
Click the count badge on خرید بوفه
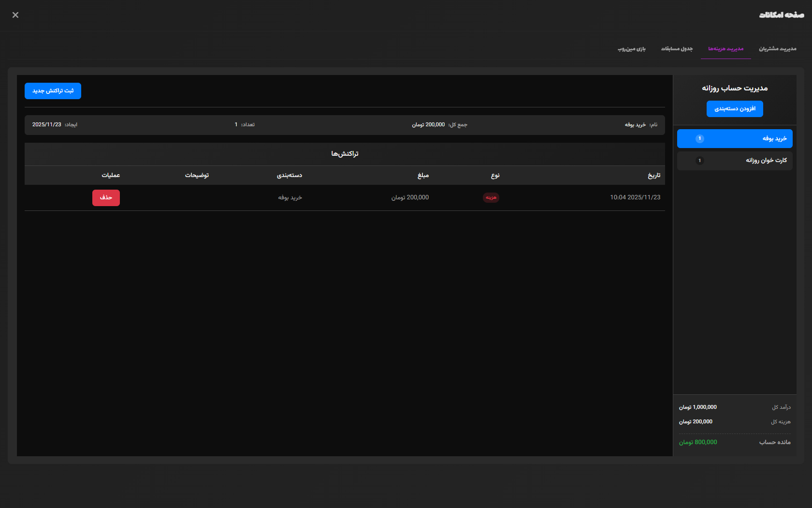[699, 139]
